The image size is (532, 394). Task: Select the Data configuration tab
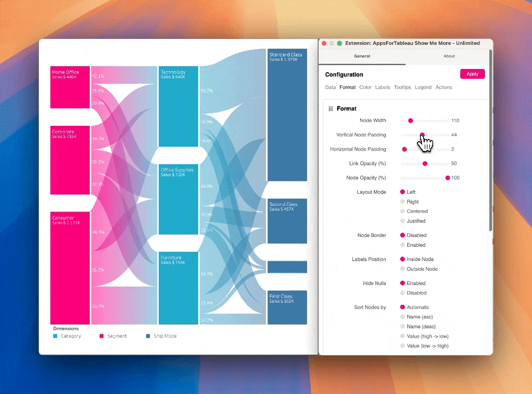[331, 88]
